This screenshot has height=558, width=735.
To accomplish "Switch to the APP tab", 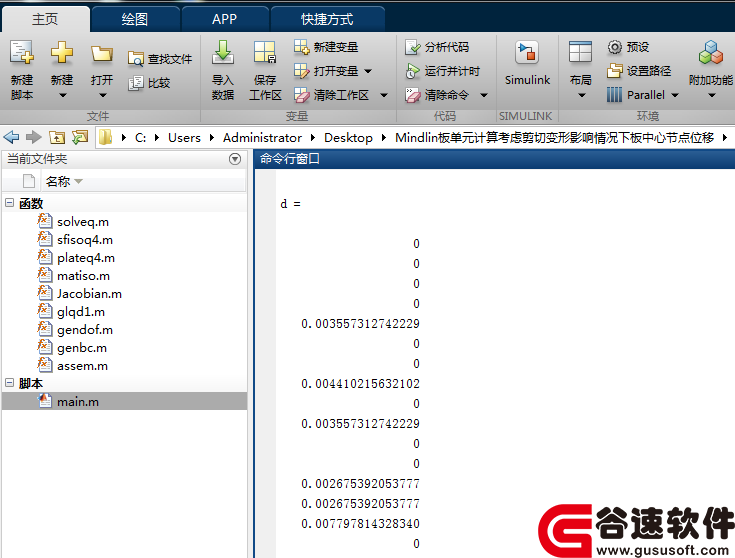I will 225,19.
